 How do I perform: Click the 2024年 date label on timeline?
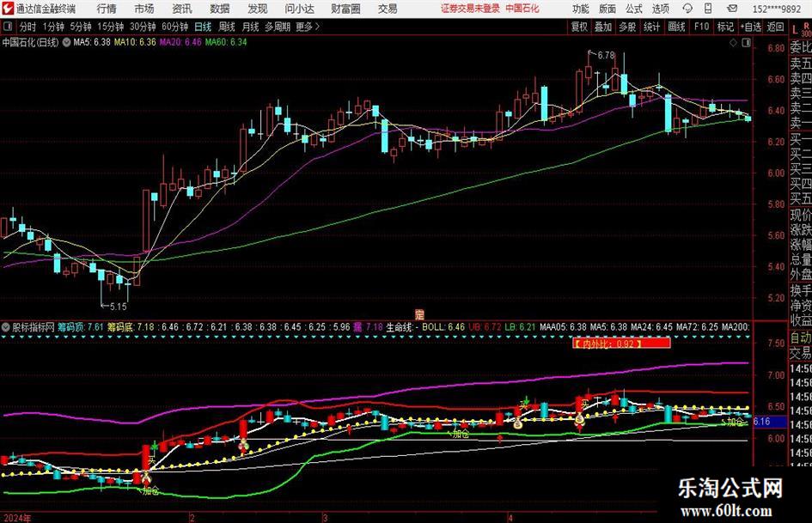[17, 518]
